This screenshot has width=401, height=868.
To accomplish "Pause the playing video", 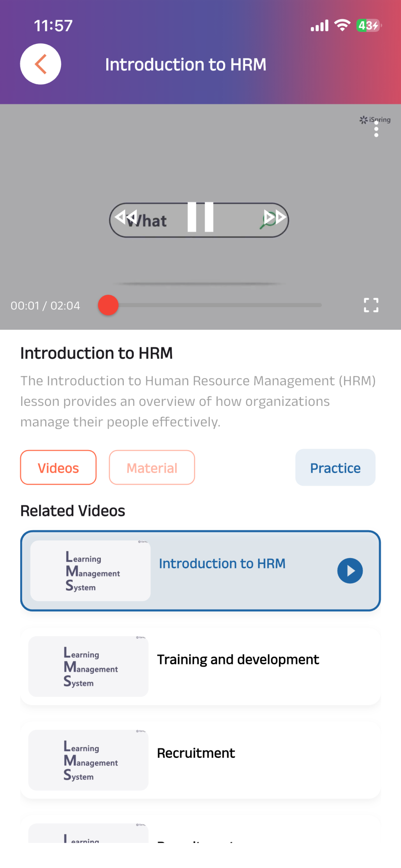I will click(200, 217).
